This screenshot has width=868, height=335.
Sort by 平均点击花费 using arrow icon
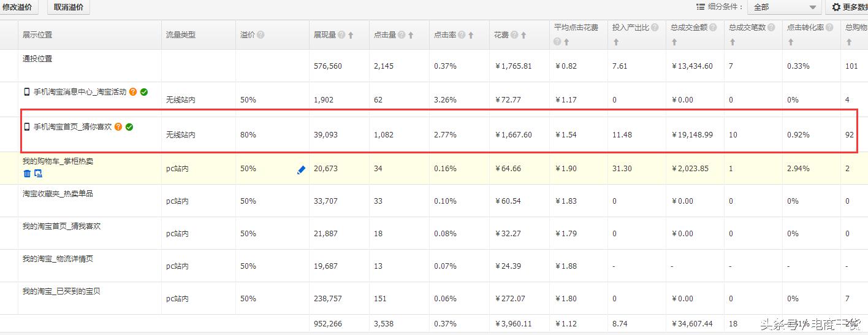point(566,42)
